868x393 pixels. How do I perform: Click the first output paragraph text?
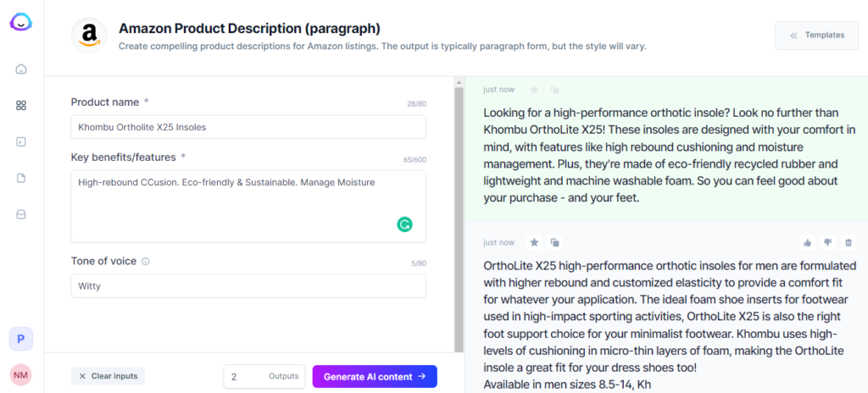tap(670, 155)
